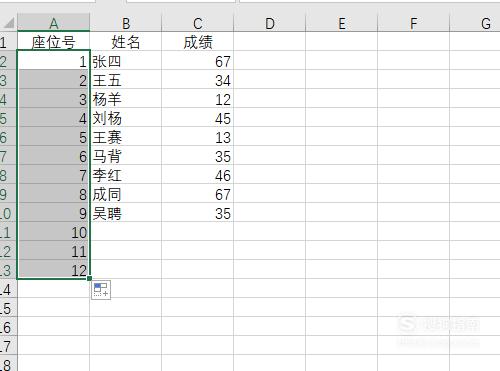Select the cell containing 王赛
500x371 pixels.
point(126,136)
